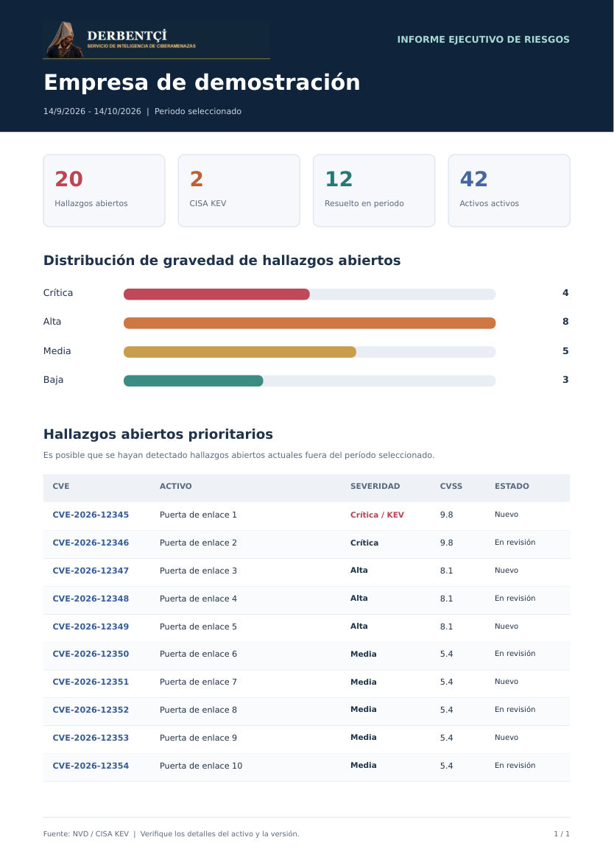Click the 'Fuente: NVD / CISA KEV' footer
The height and width of the screenshot is (868, 614).
pos(86,833)
